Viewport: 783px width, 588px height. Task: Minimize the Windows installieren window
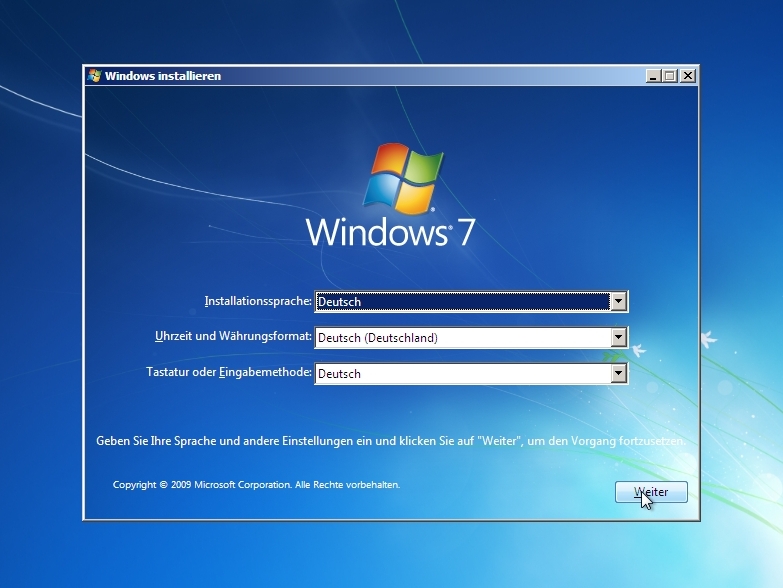click(653, 76)
